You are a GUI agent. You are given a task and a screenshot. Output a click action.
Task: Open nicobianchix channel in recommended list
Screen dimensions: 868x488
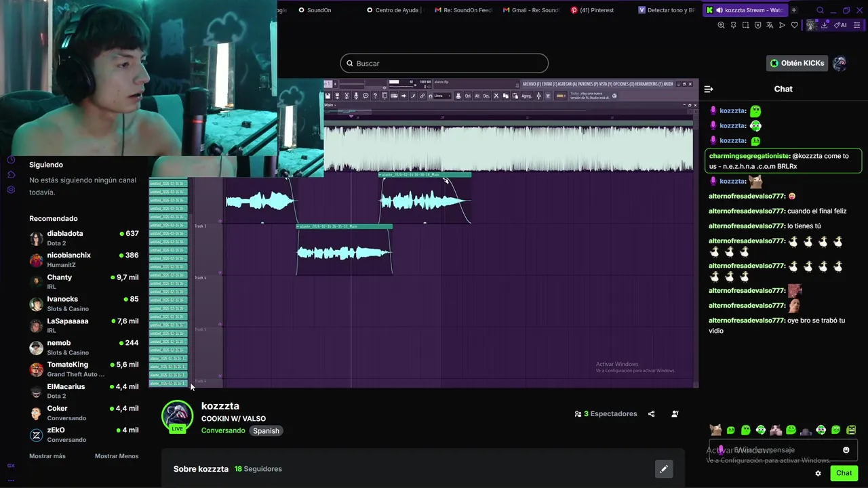pyautogui.click(x=84, y=260)
